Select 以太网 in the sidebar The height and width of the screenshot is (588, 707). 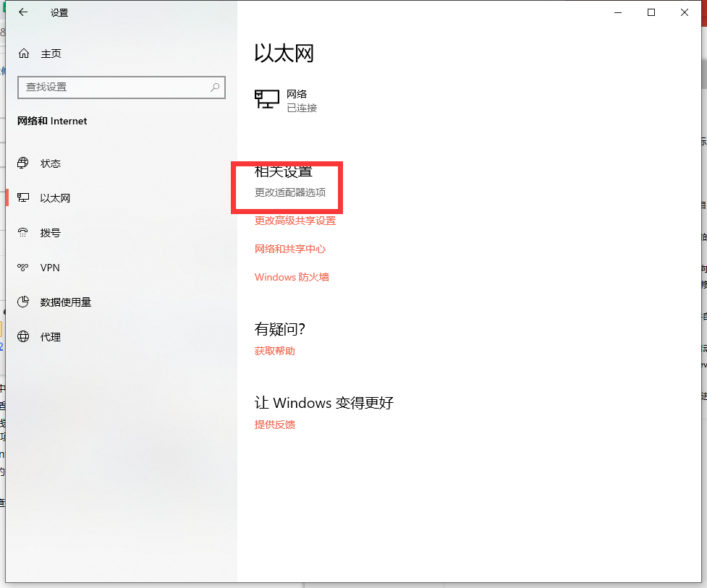point(55,198)
